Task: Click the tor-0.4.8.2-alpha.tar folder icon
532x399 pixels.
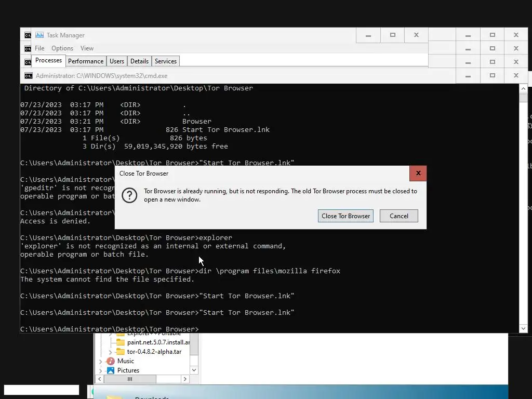Action: (x=121, y=352)
